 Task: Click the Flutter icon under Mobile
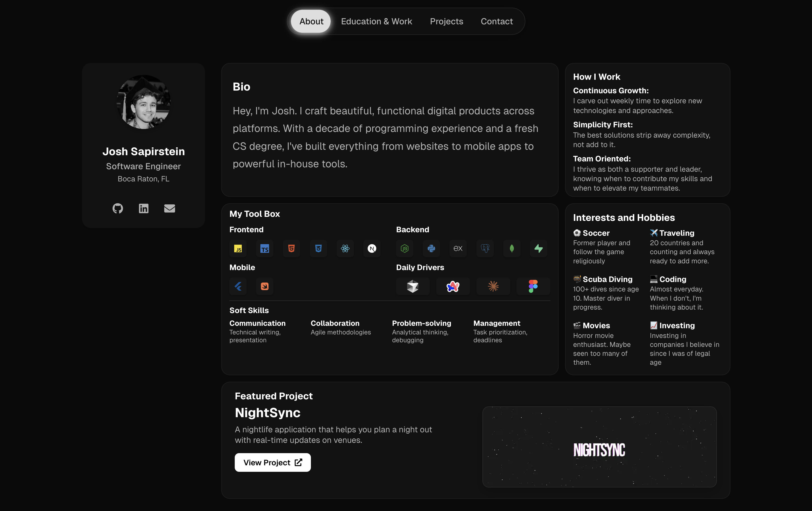tap(238, 287)
